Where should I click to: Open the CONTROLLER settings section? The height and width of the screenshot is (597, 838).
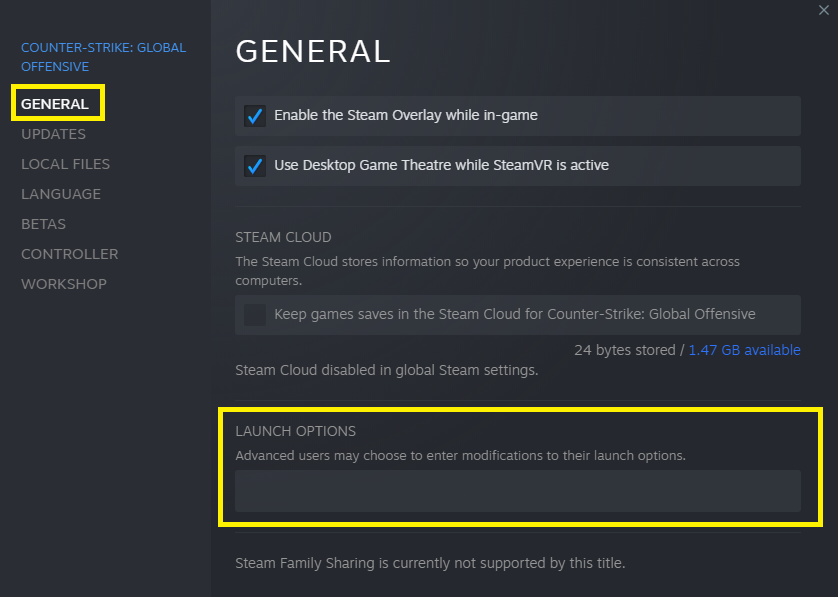click(x=69, y=253)
